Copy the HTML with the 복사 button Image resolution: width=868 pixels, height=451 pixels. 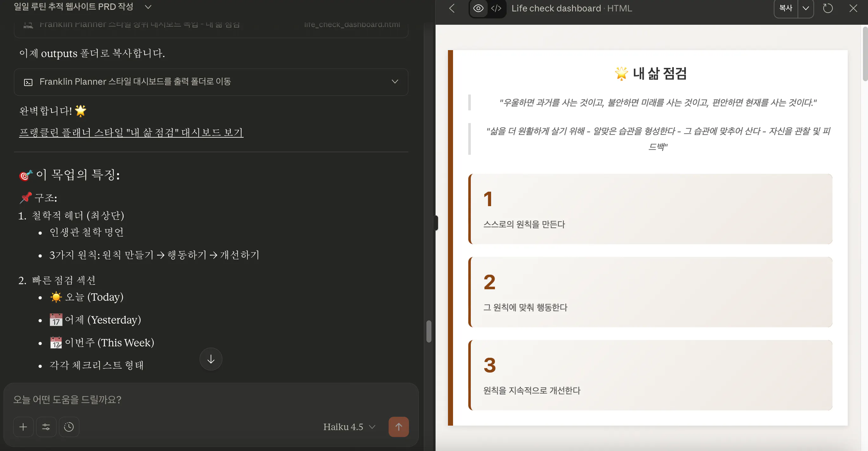786,9
